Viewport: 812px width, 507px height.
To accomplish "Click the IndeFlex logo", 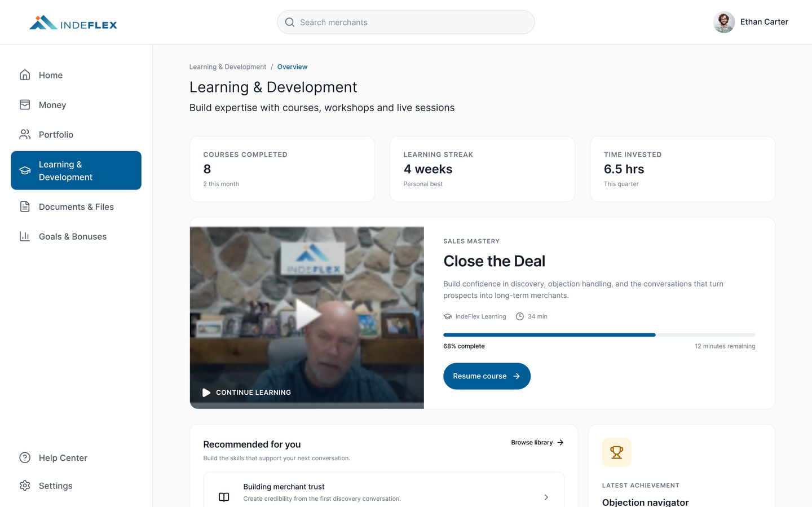I will tap(73, 23).
